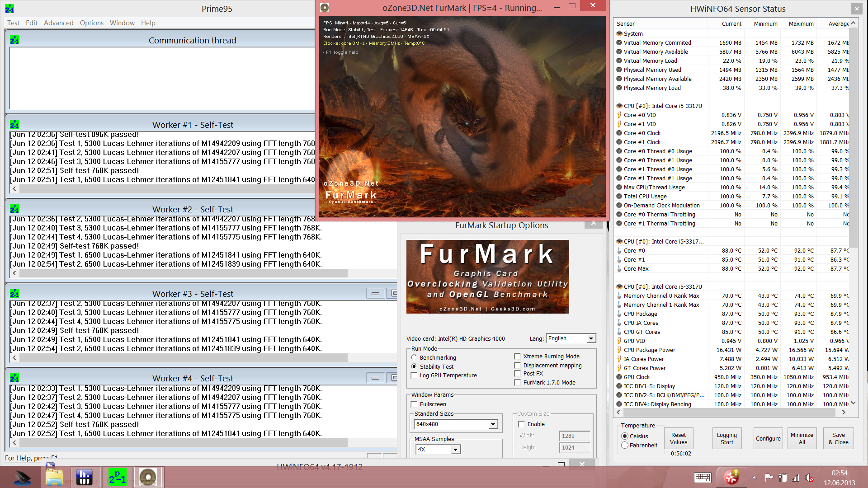The width and height of the screenshot is (868, 488).
Task: Open the Lang English dropdown
Action: coord(591,338)
